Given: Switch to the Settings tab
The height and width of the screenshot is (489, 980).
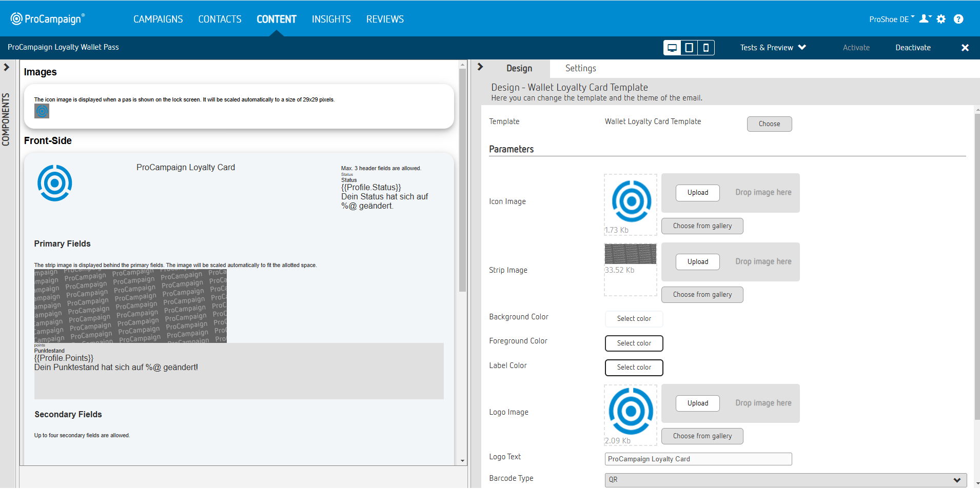Looking at the screenshot, I should tap(580, 68).
